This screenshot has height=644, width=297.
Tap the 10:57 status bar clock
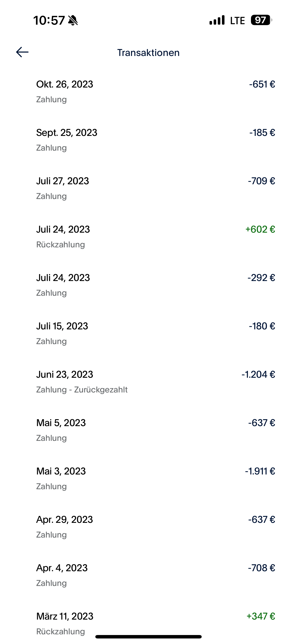[49, 20]
